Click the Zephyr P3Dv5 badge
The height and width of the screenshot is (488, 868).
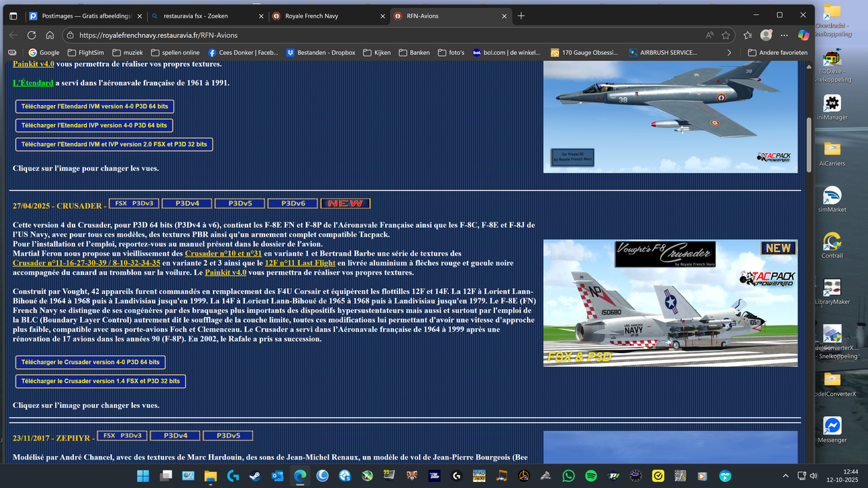click(x=227, y=436)
